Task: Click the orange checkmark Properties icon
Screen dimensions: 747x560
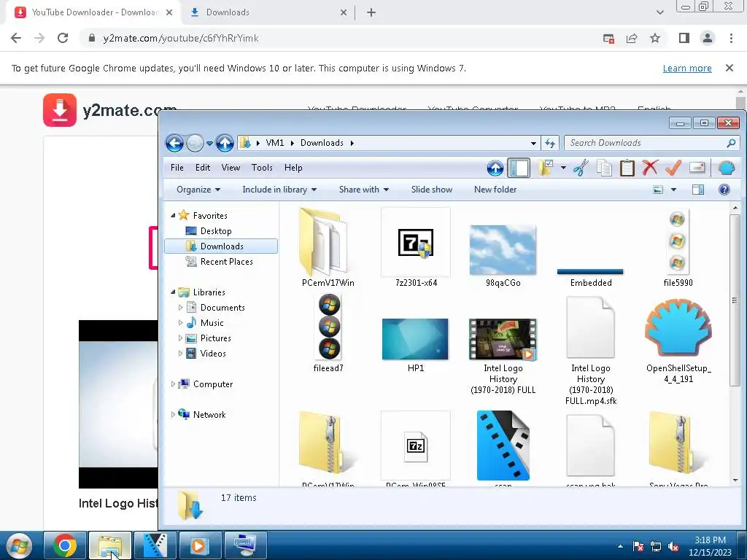Action: coord(673,168)
